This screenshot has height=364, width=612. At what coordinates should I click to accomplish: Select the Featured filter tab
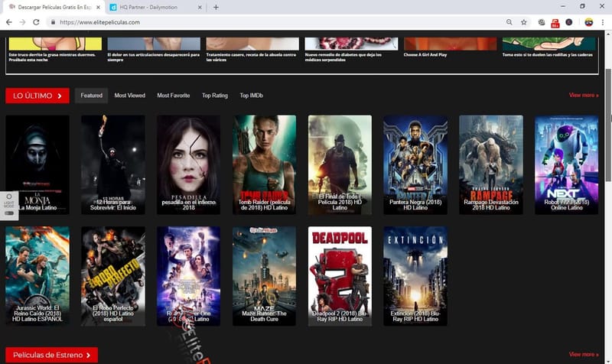pyautogui.click(x=91, y=96)
